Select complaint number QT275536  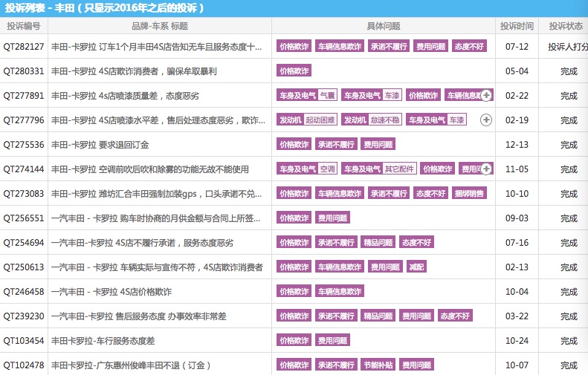point(24,145)
